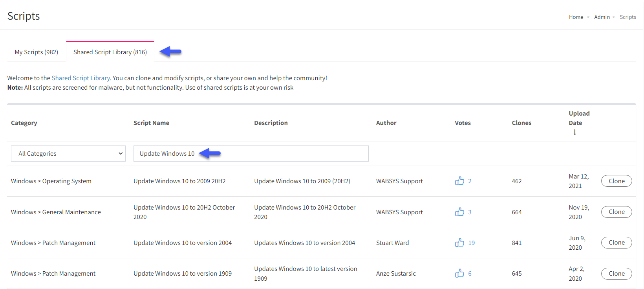Click clone count 841
Viewport: 644px width, 289px height.
[517, 243]
